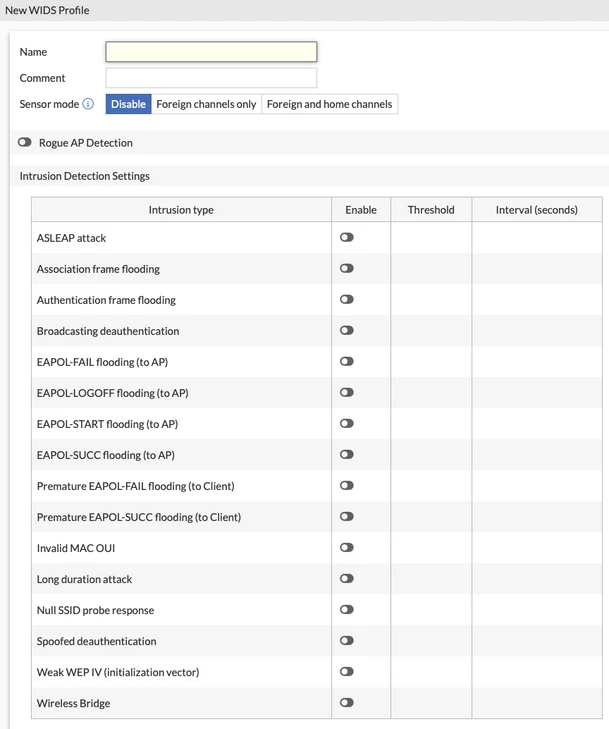Toggle EAPOL-FAIL flooding (to AP)

[347, 361]
